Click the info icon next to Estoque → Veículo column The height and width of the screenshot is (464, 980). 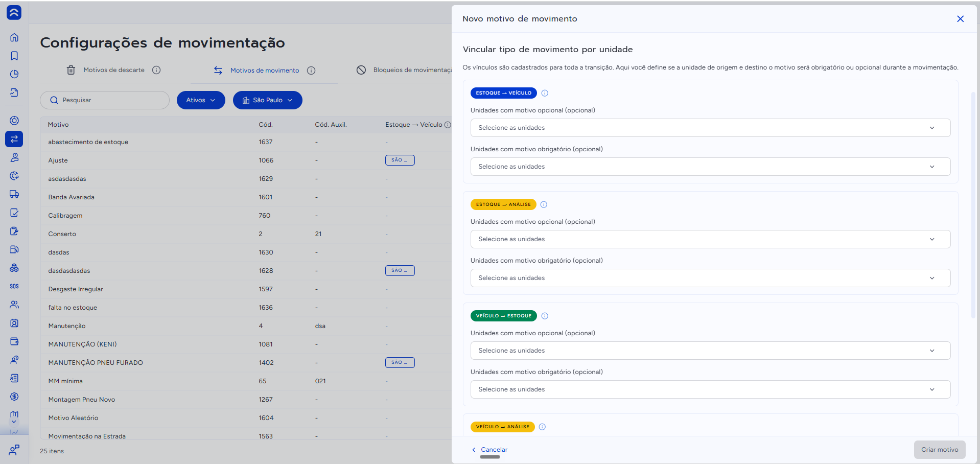click(448, 125)
